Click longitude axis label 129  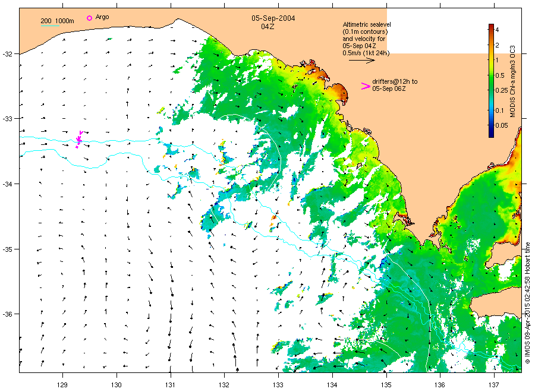point(62,385)
